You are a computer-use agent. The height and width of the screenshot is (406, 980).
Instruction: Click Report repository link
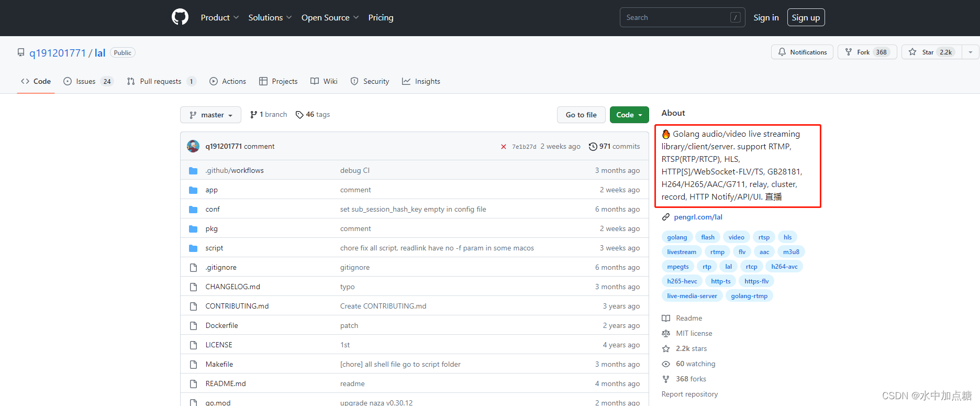tap(689, 394)
